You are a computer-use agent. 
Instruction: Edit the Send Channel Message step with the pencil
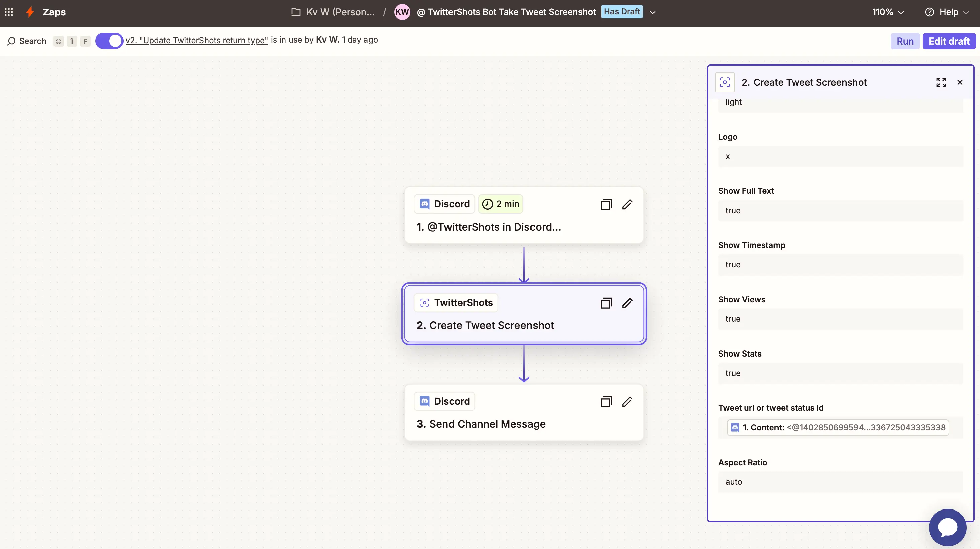click(x=627, y=402)
